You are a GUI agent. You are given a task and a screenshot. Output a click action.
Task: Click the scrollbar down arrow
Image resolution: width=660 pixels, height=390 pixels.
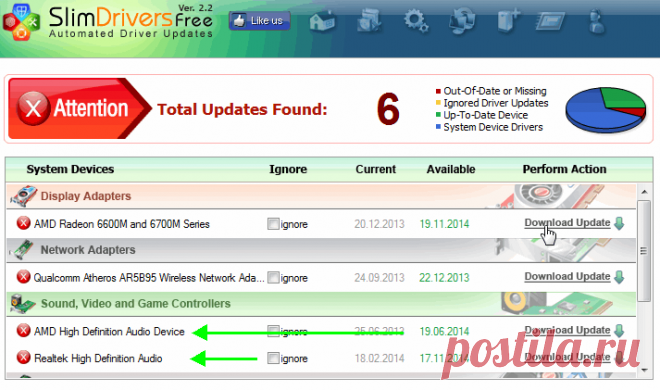click(x=644, y=370)
